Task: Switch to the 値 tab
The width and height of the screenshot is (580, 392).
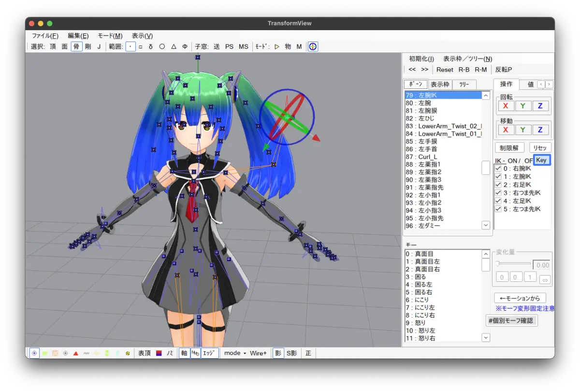Action: point(530,85)
